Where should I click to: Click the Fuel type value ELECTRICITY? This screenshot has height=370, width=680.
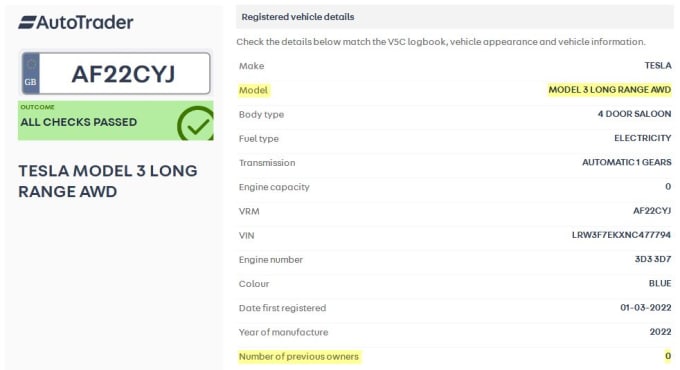tap(643, 138)
